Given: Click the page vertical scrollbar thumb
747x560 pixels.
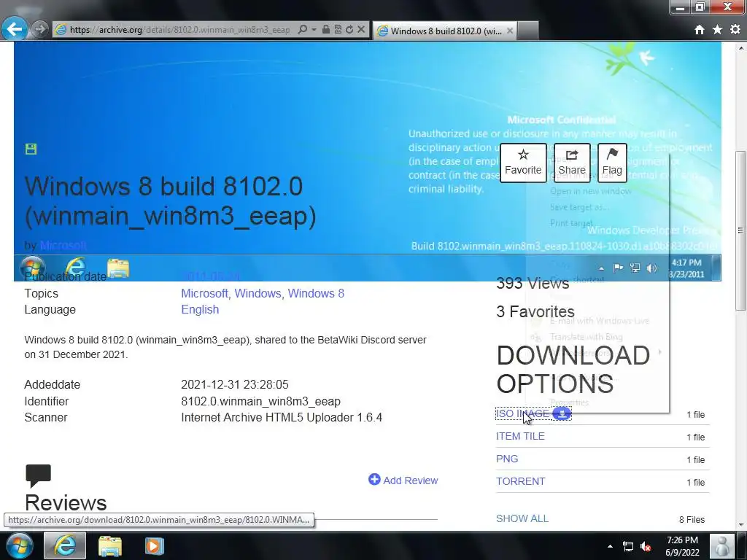Looking at the screenshot, I should [741, 230].
